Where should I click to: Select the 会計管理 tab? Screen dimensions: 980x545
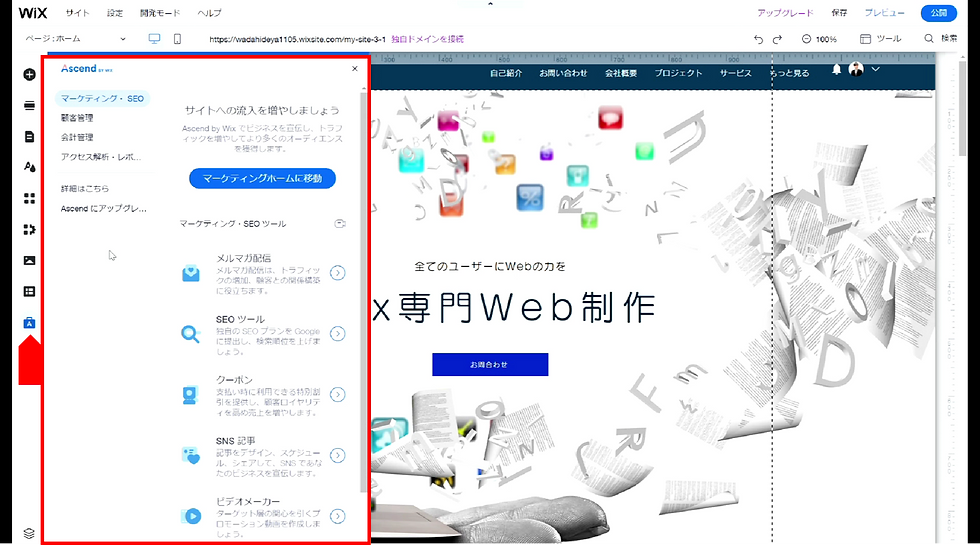77,137
